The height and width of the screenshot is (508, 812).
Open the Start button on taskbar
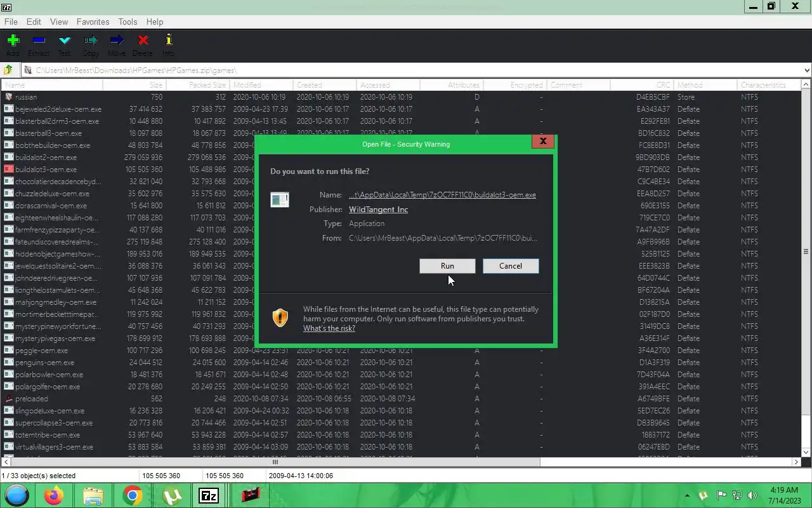[x=16, y=495]
